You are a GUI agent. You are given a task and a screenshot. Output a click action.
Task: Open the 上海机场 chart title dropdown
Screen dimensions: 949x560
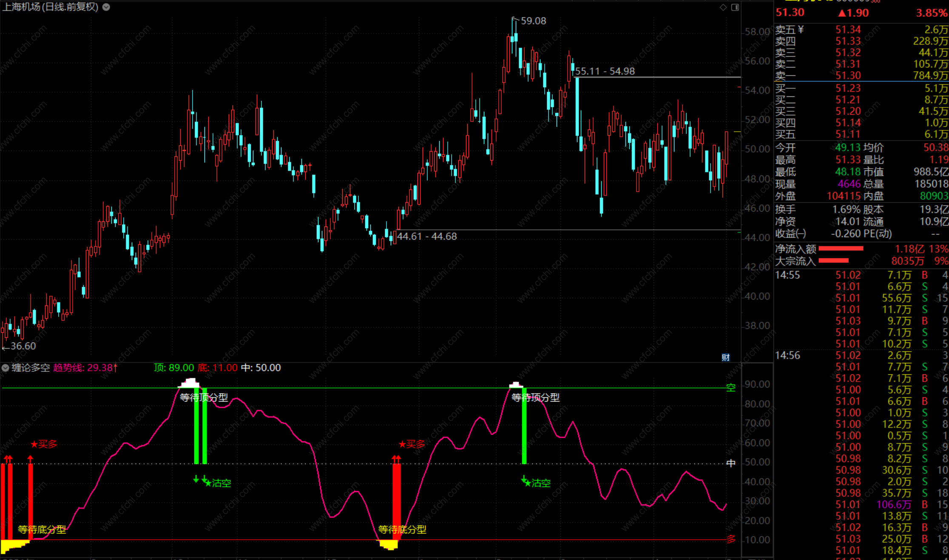pos(106,7)
